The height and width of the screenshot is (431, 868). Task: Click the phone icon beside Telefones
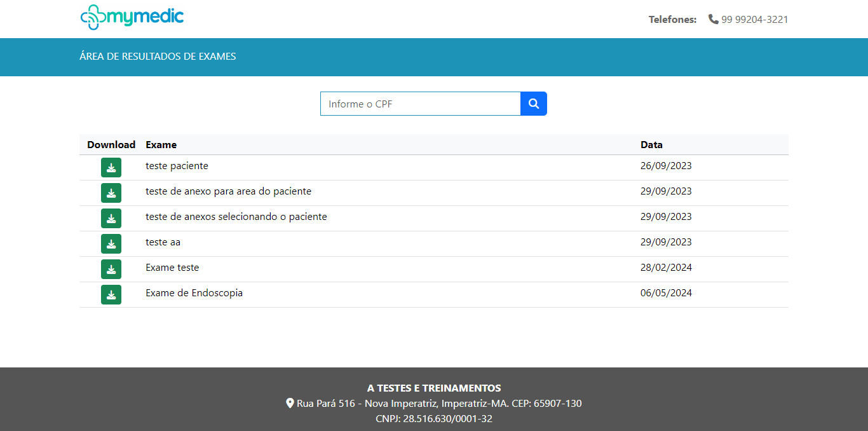(714, 19)
